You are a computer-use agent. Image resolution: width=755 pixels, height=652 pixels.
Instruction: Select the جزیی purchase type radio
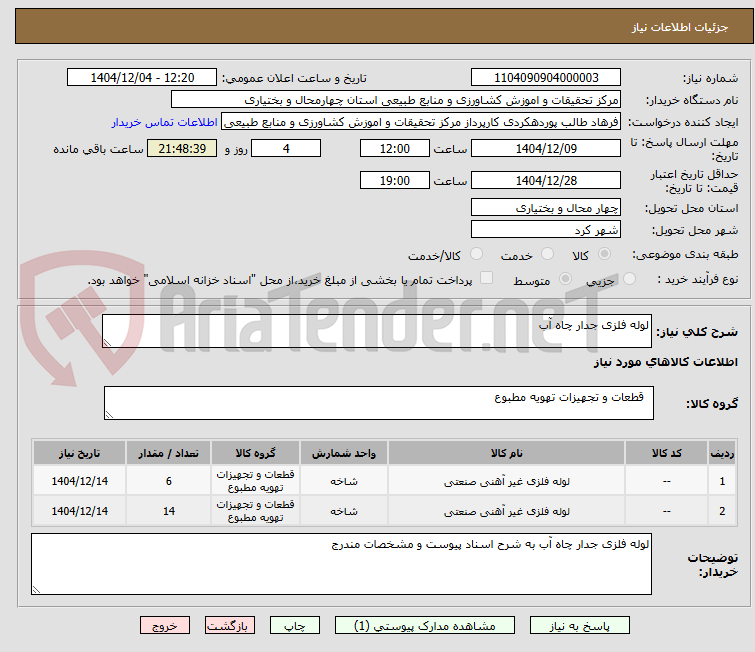[629, 279]
